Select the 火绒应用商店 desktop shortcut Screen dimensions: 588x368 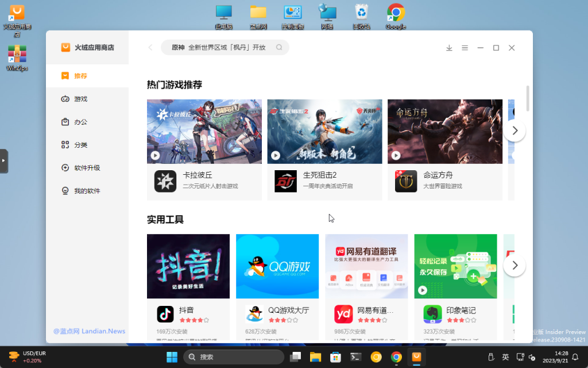click(17, 21)
